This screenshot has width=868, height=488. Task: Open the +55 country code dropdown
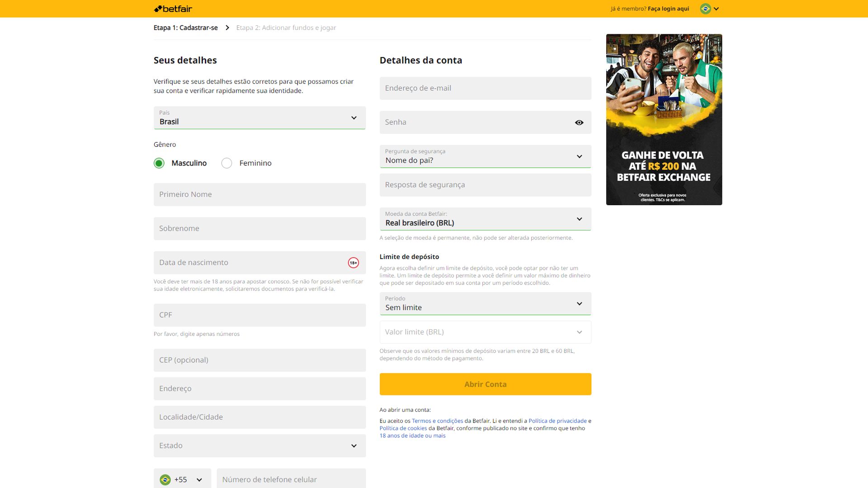(x=182, y=479)
